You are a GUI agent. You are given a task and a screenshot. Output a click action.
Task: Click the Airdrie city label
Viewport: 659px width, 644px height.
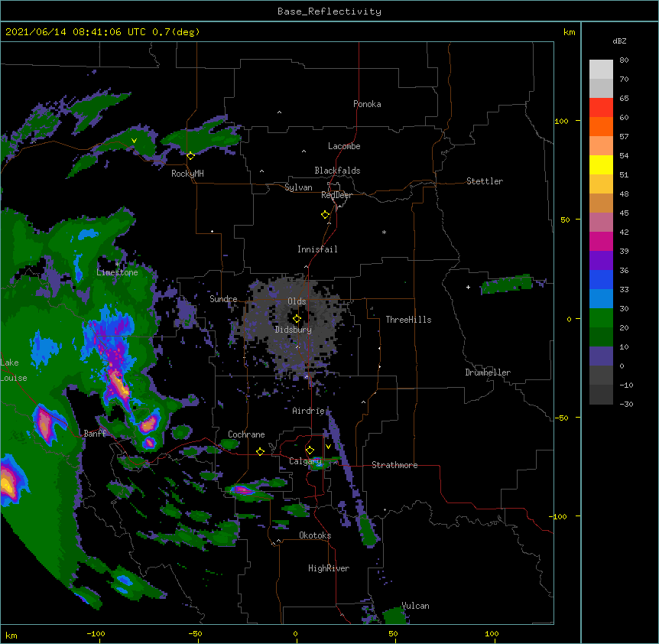coord(309,411)
